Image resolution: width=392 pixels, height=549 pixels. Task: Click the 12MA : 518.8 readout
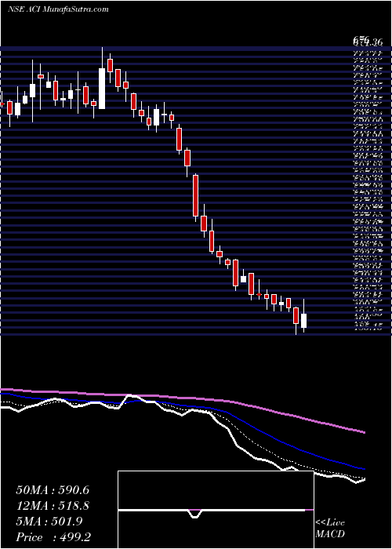coord(53,506)
